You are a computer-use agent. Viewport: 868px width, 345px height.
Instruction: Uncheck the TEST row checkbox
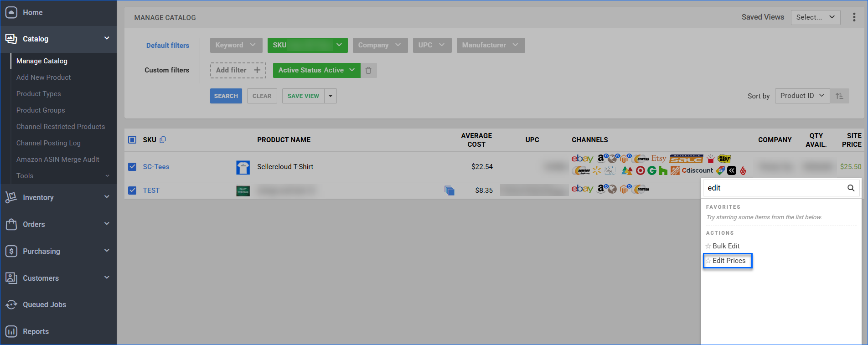click(132, 191)
